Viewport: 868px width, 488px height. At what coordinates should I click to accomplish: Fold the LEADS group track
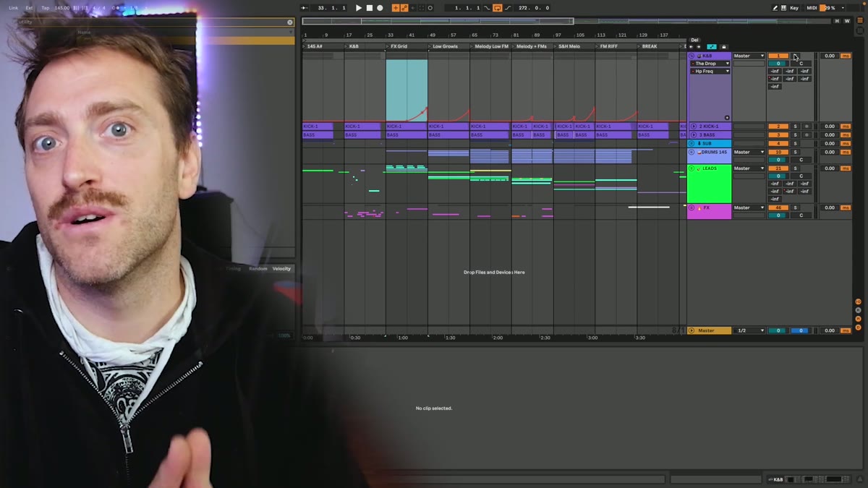(692, 168)
